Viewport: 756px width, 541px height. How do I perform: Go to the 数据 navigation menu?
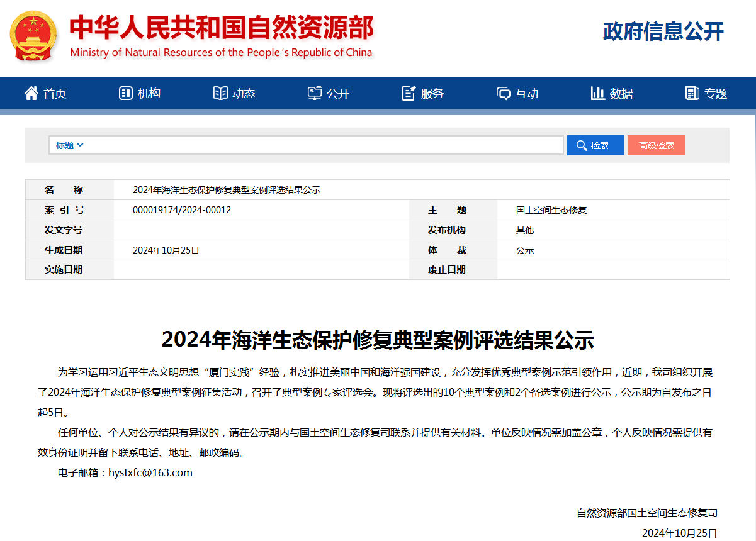(x=621, y=93)
